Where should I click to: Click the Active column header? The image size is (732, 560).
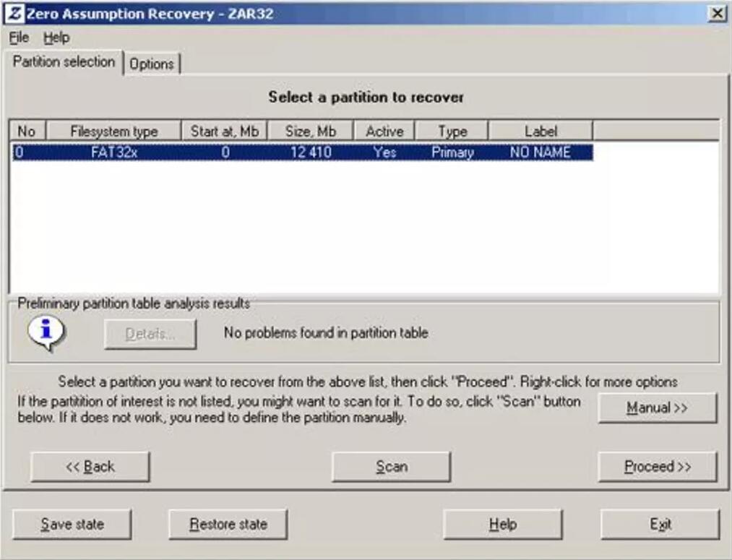point(384,132)
